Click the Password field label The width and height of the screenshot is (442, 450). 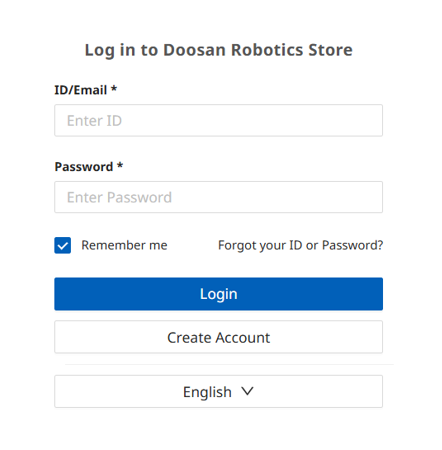point(84,167)
